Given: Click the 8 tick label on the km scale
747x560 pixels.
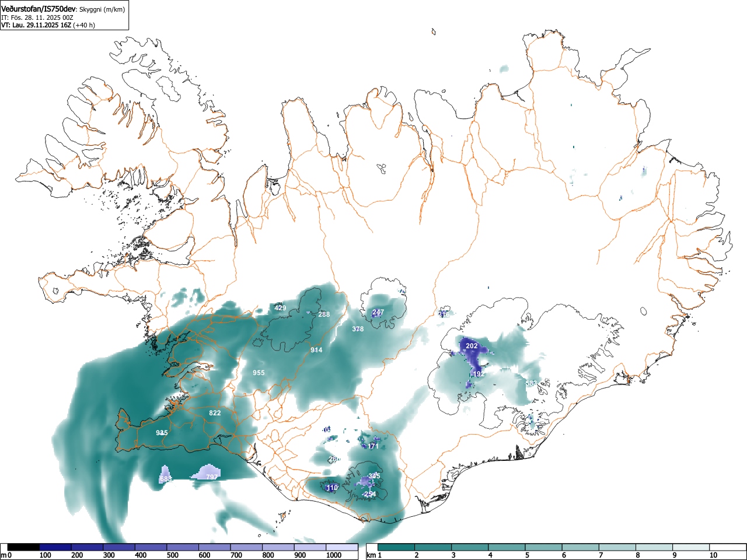Looking at the screenshot, I should [638, 555].
